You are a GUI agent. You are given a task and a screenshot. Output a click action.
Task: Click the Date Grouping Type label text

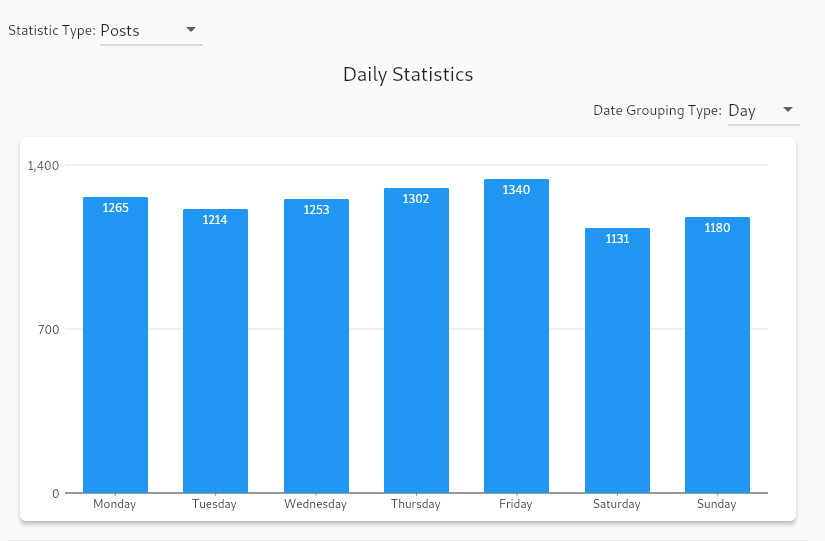657,111
